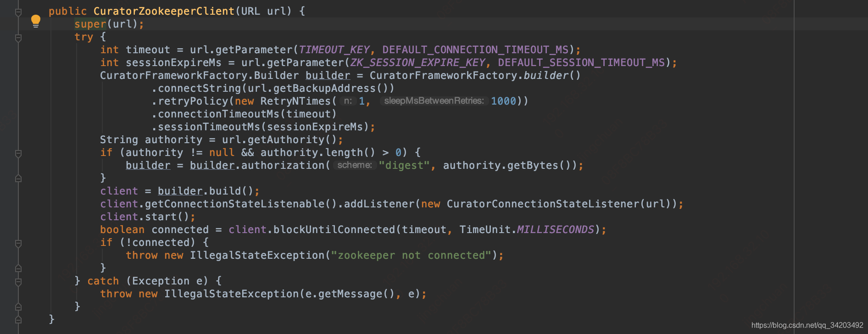The width and height of the screenshot is (868, 334).
Task: Fold the 'if (authority != null' block
Action: click(x=18, y=154)
